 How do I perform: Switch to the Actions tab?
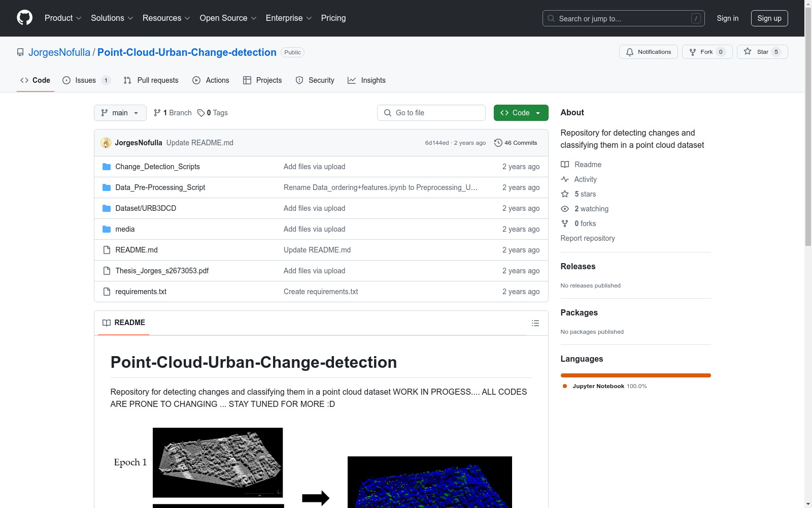pyautogui.click(x=211, y=80)
